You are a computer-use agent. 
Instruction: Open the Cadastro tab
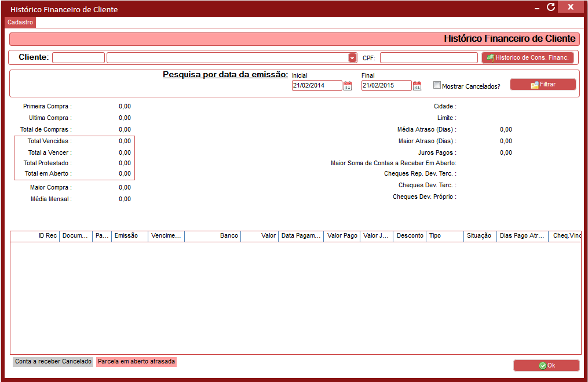click(20, 22)
